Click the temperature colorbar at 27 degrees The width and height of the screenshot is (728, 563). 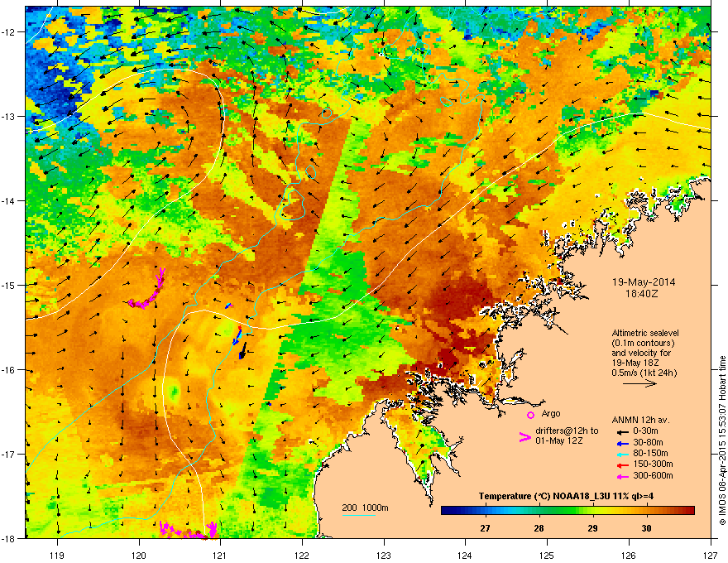coord(485,511)
